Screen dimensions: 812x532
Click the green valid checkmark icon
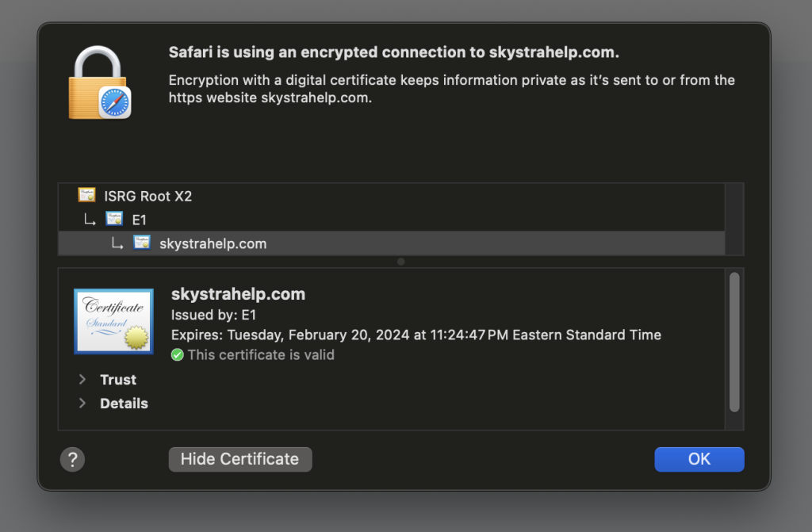point(178,355)
